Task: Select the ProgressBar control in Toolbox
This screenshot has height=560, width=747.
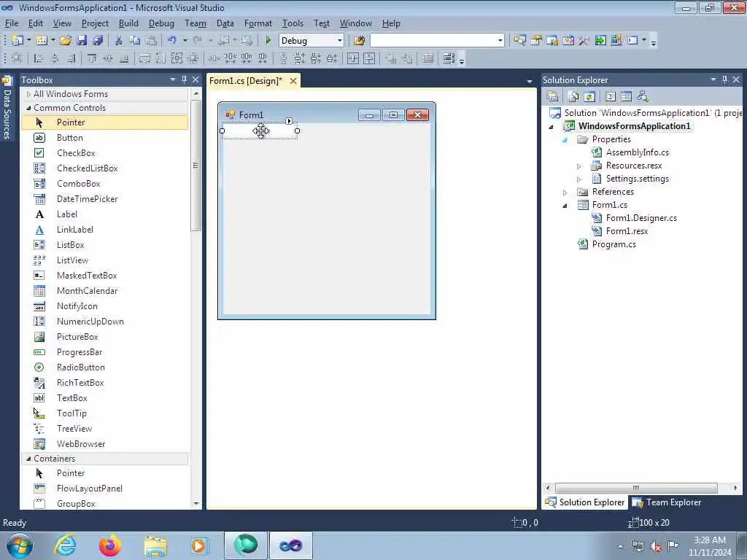Action: pos(105,352)
